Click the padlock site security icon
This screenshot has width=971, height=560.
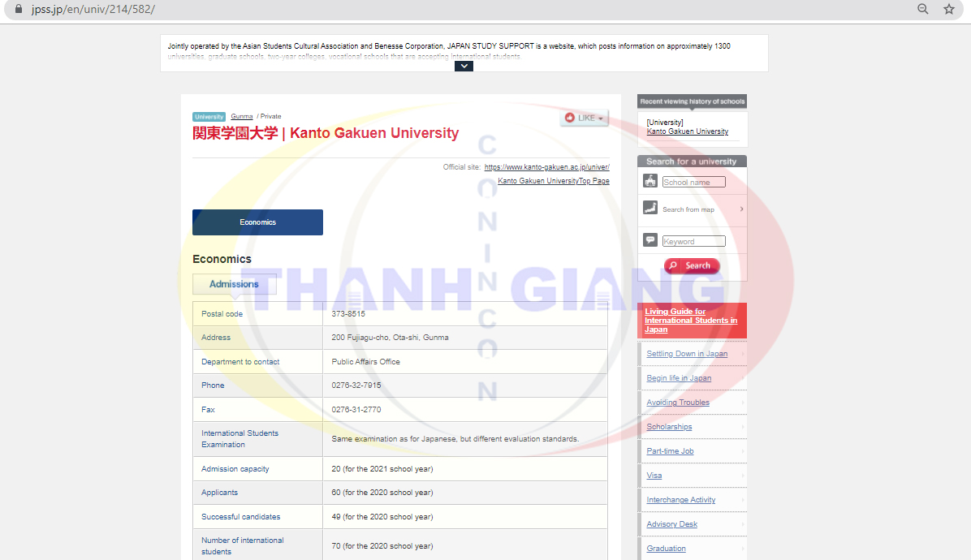point(19,9)
